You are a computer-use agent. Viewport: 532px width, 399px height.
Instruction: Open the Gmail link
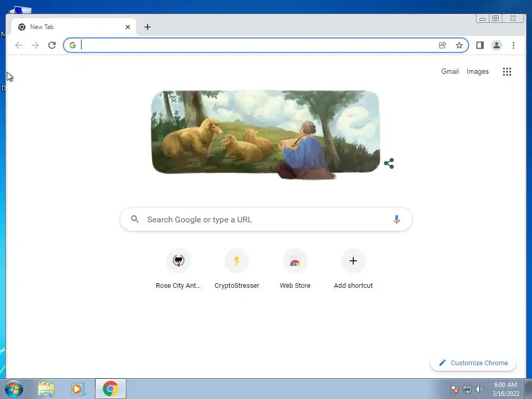click(x=450, y=71)
